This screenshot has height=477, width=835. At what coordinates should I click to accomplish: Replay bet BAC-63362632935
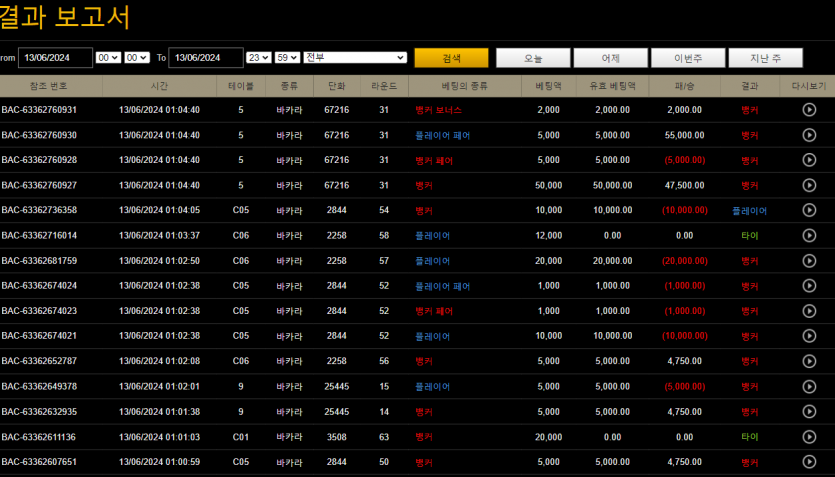(809, 412)
